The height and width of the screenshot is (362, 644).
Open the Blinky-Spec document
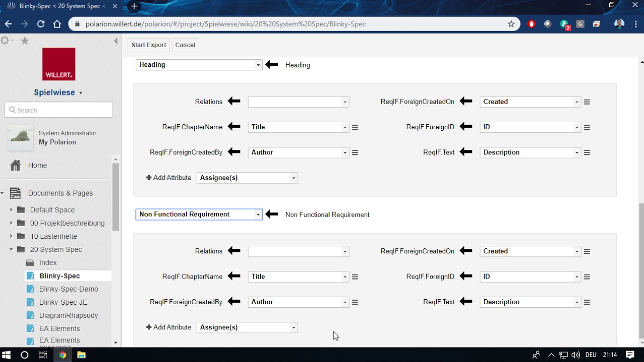(59, 276)
